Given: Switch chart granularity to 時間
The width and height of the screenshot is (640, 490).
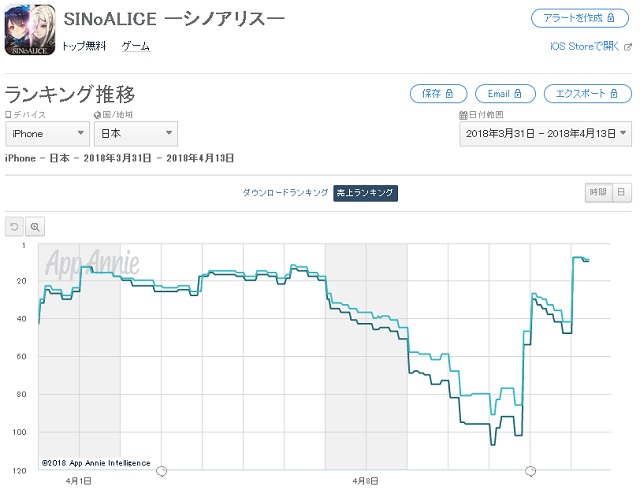Looking at the screenshot, I should tap(598, 192).
